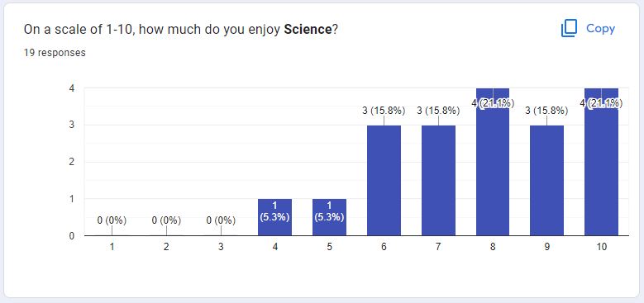Click the bar for rating 7
Viewport: 644px width, 303px height.
pyautogui.click(x=438, y=181)
